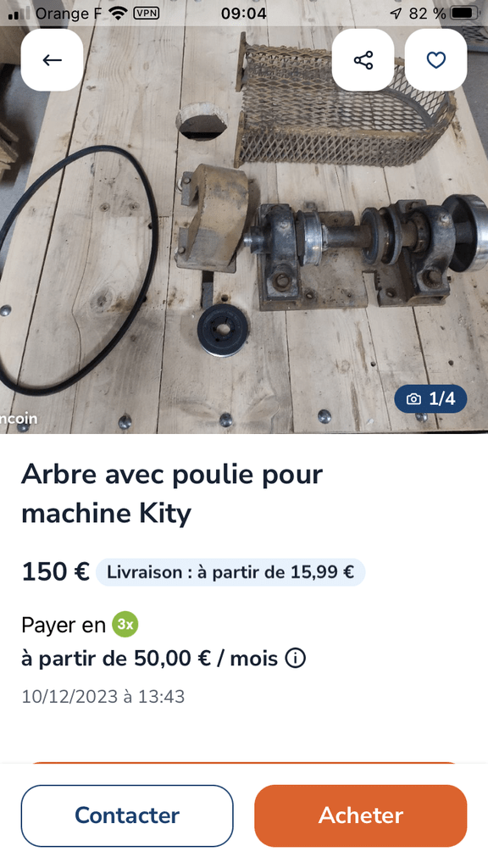
Task: Tap the Wi-Fi status icon
Action: tap(119, 14)
